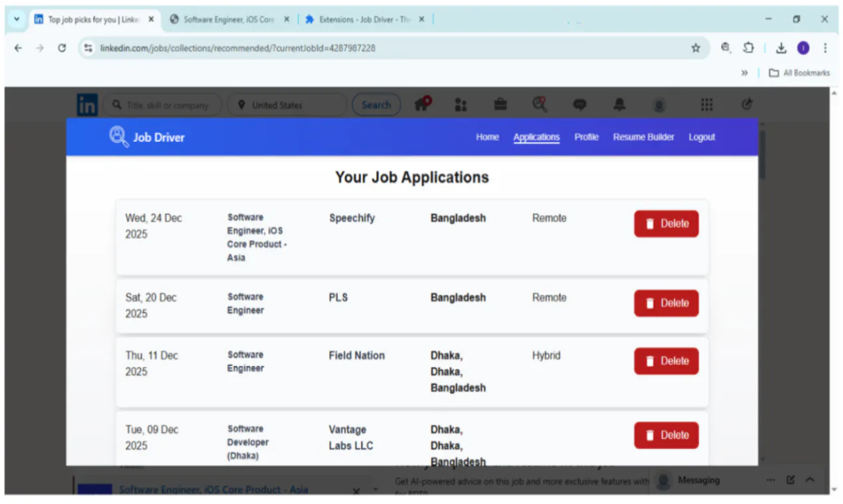Open tab search dropdown arrow in Chrome
843x504 pixels.
[x=17, y=19]
